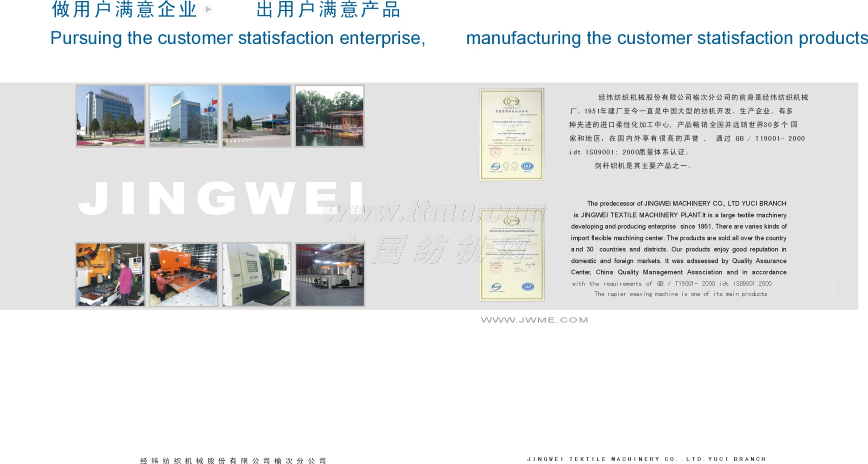Open the workshop floor machining center photo

pos(330,274)
